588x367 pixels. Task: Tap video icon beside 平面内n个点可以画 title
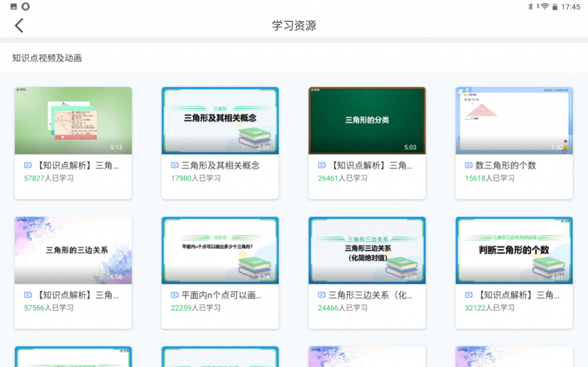[x=175, y=295]
